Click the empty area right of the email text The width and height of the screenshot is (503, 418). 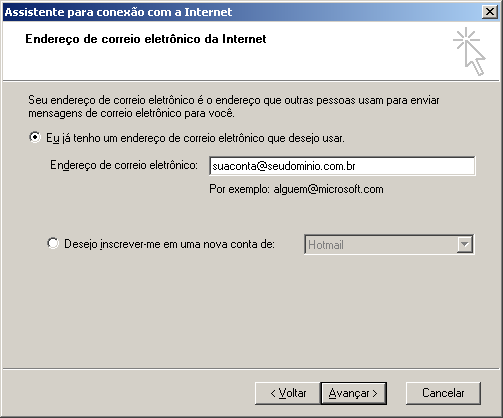[x=415, y=166]
